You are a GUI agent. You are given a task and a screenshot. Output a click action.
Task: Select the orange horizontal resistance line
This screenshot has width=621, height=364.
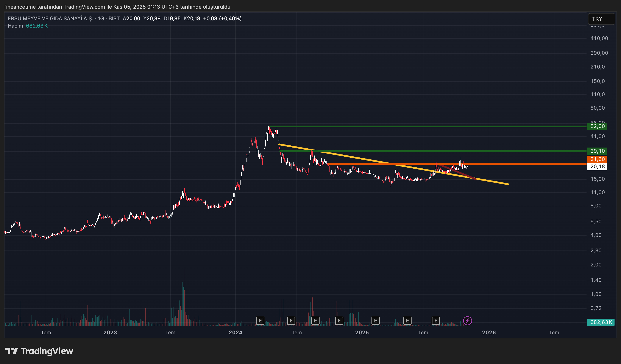click(x=518, y=164)
